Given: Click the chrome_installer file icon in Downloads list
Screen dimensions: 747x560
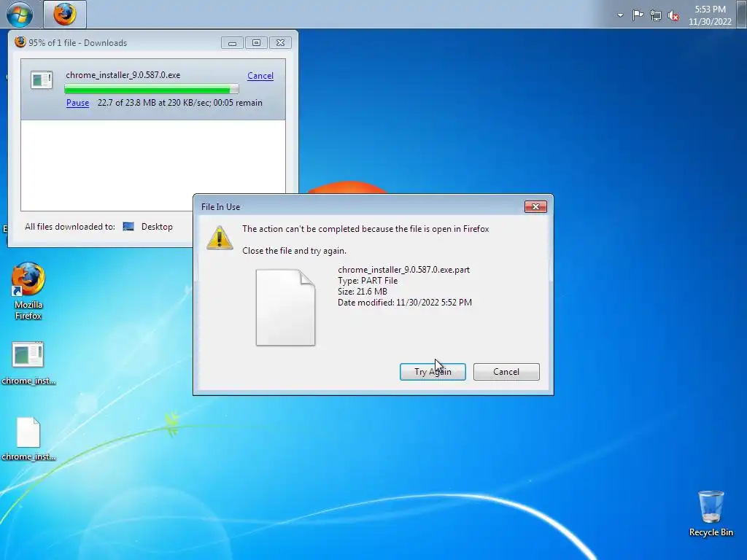Looking at the screenshot, I should [42, 79].
